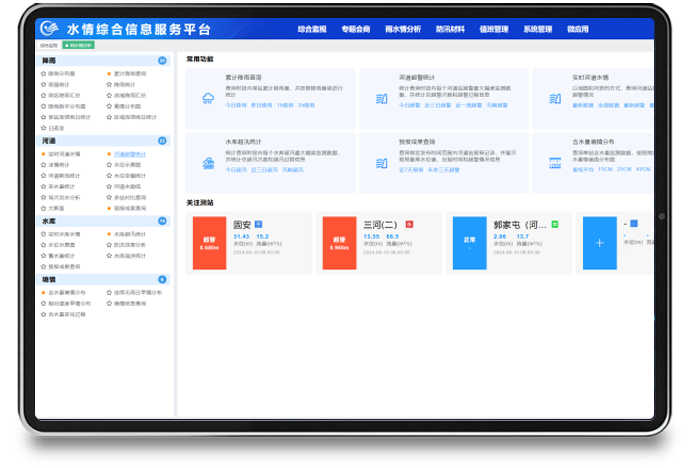
Task: Click the 预报成果查询 card icon
Action: [381, 163]
